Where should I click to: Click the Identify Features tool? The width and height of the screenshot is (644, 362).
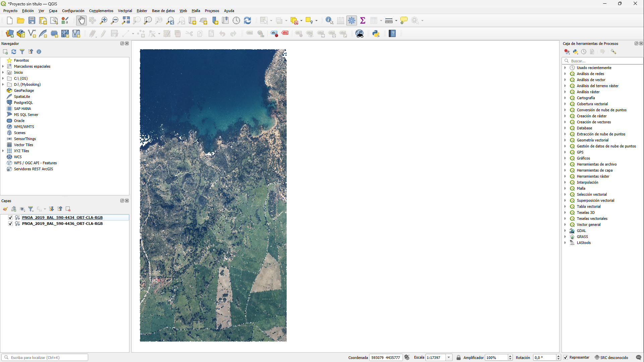(x=329, y=21)
